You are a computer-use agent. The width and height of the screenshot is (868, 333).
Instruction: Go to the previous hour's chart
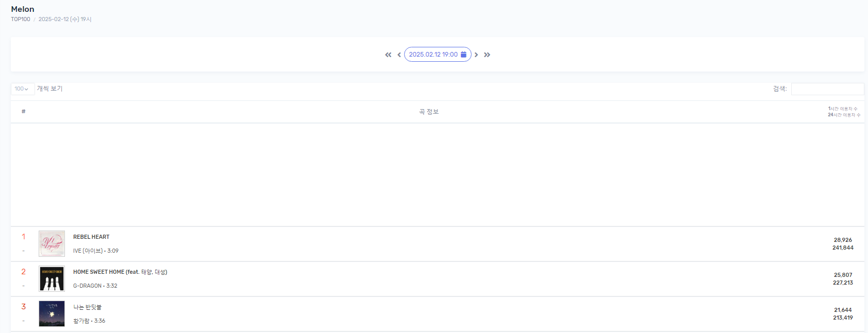399,55
